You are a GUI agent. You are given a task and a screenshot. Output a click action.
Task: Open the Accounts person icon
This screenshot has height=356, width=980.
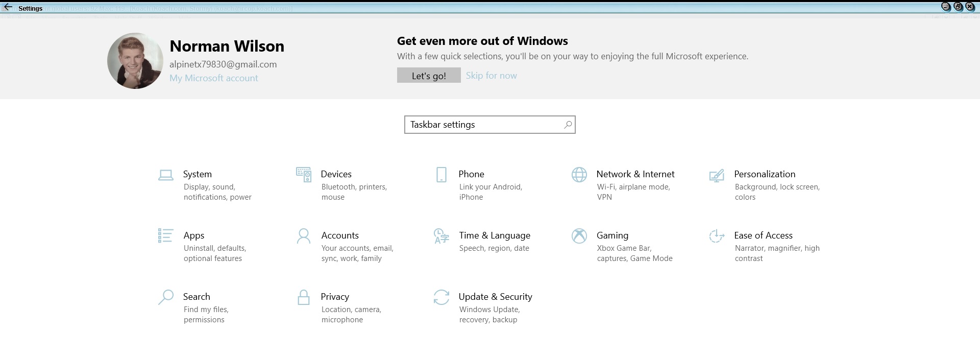pos(304,236)
